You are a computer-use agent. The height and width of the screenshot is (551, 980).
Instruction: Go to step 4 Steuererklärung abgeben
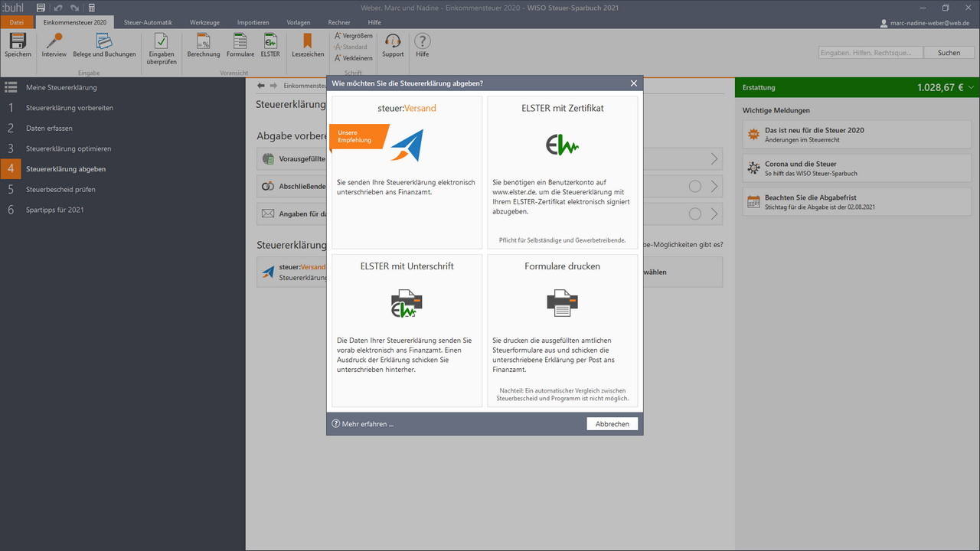point(122,168)
